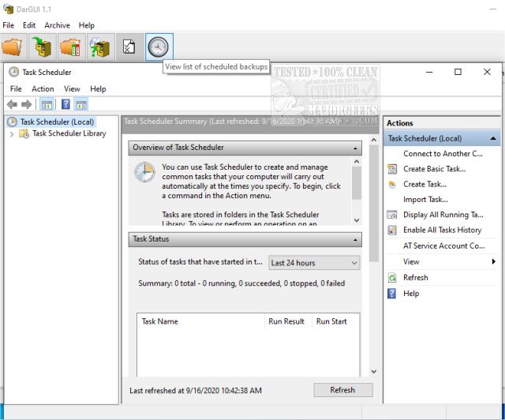
Task: Expand the Task Scheduler Library tree node
Action: click(12, 133)
